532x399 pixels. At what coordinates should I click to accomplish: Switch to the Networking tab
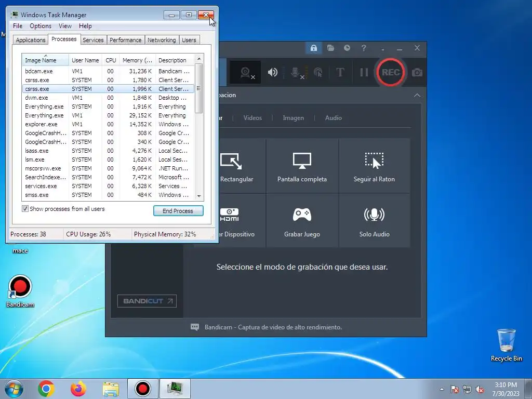(162, 40)
